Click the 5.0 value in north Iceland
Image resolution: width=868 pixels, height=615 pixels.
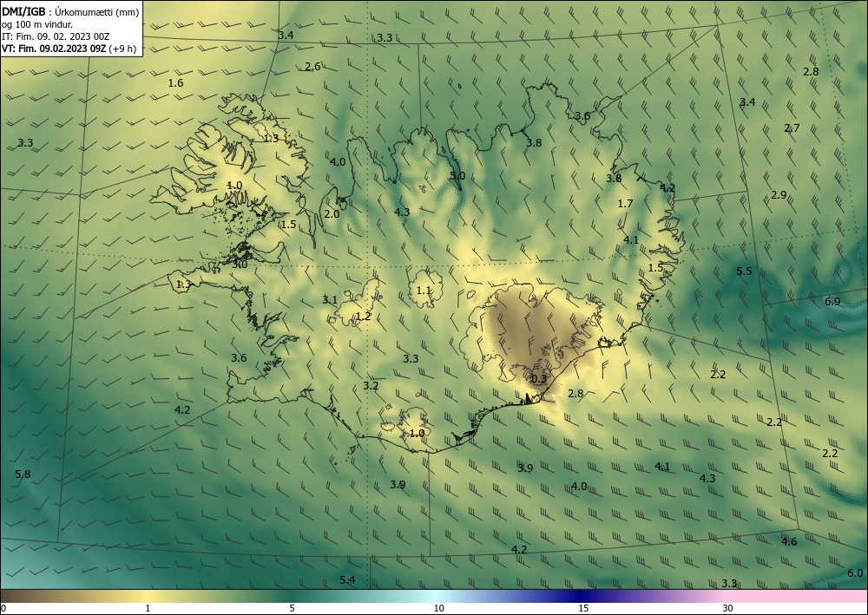pyautogui.click(x=457, y=176)
